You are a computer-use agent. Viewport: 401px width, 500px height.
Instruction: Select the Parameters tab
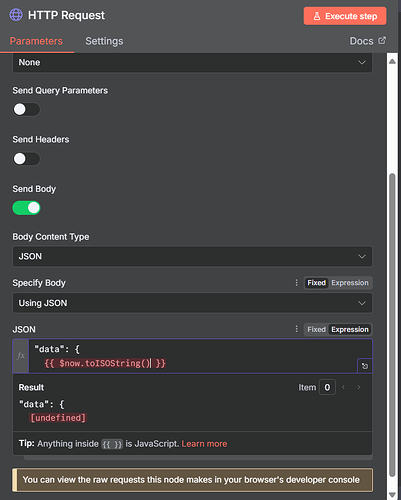[x=36, y=41]
